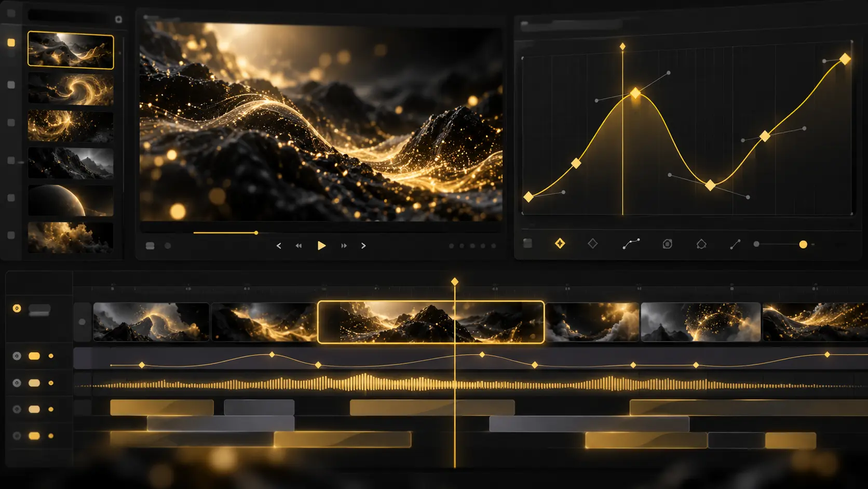This screenshot has width=868, height=489.
Task: Toggle the pill switch on audio waveform track
Action: (34, 383)
